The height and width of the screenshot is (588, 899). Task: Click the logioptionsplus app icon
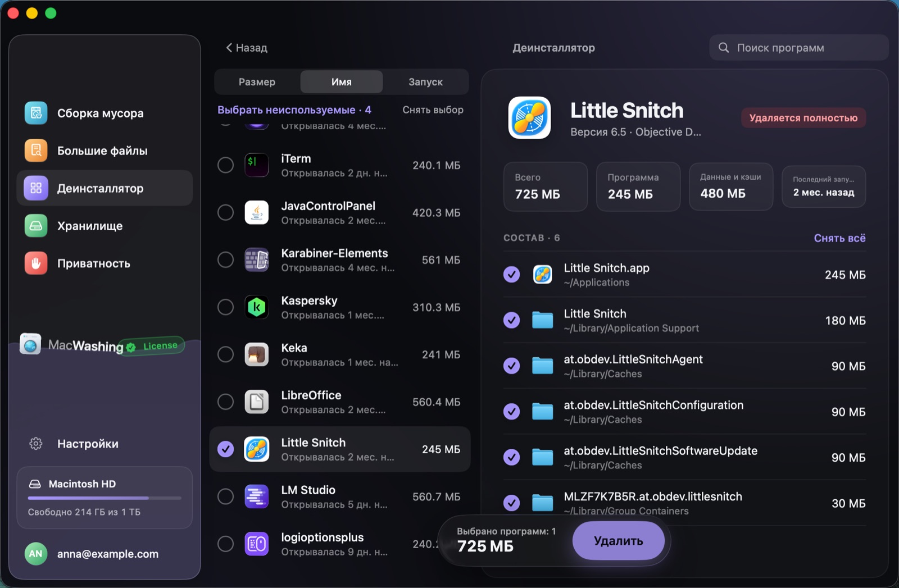257,544
